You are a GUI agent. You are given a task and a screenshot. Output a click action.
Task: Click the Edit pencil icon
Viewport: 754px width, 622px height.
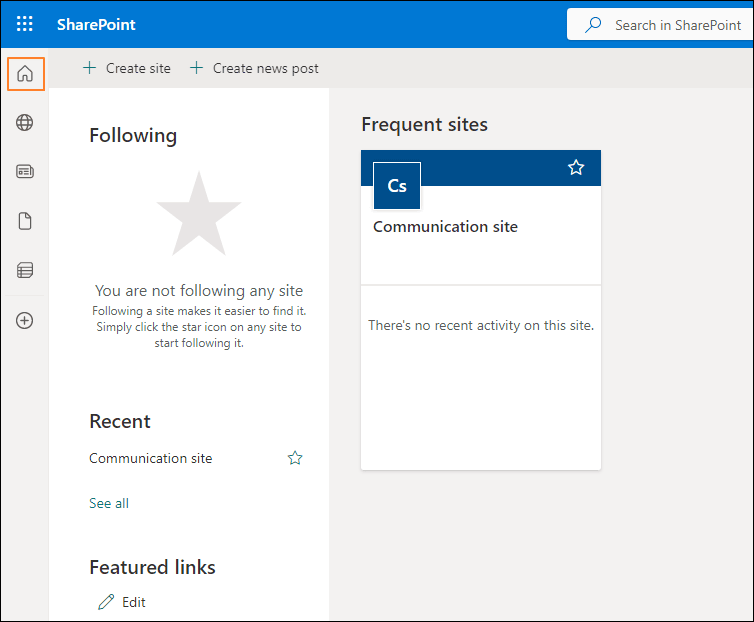[x=106, y=602]
